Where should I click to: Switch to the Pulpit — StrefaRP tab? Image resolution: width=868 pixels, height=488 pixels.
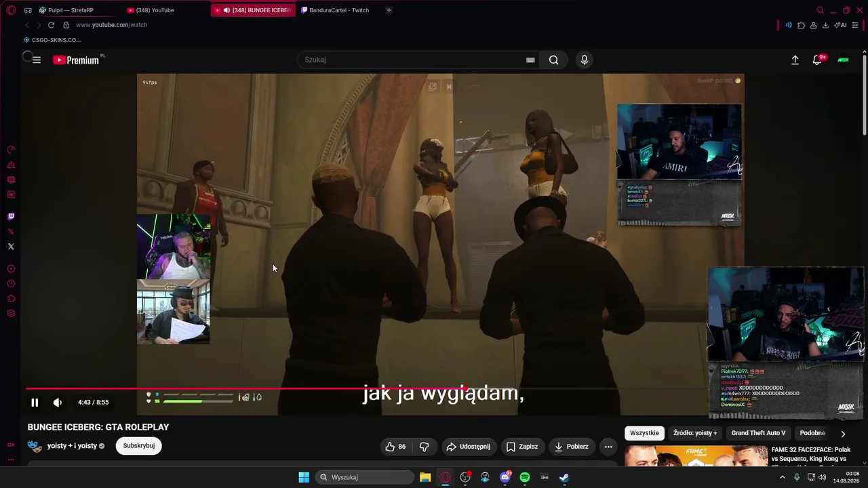pyautogui.click(x=76, y=10)
